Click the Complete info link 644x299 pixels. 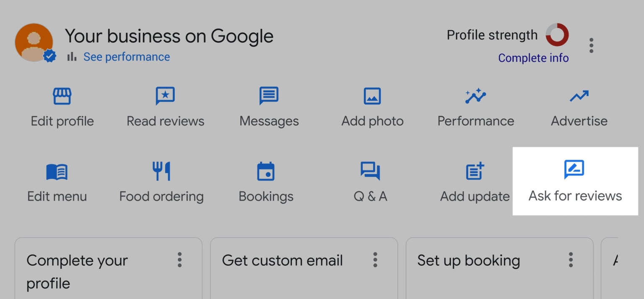pyautogui.click(x=533, y=58)
